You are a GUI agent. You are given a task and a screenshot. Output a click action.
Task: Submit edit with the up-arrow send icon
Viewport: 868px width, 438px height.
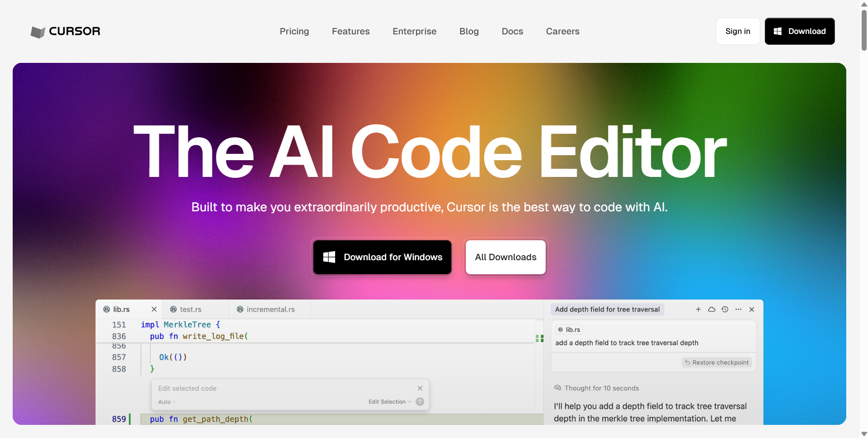point(420,402)
